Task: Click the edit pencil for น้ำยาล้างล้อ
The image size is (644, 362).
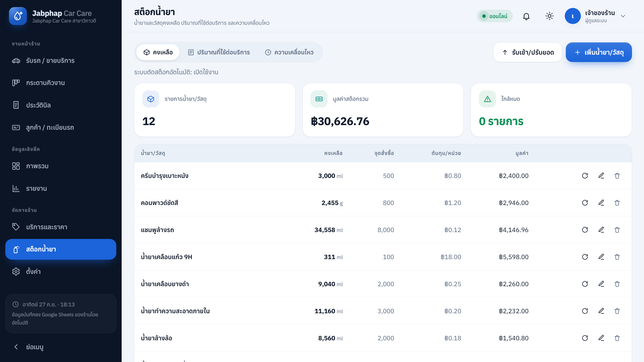Action: [x=601, y=338]
